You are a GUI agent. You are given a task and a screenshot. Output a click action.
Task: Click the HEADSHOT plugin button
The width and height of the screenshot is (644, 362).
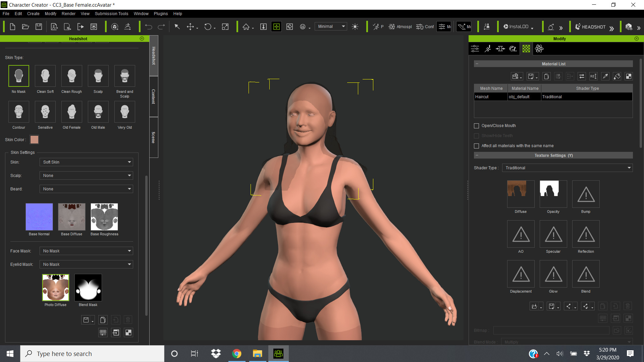[x=591, y=27]
